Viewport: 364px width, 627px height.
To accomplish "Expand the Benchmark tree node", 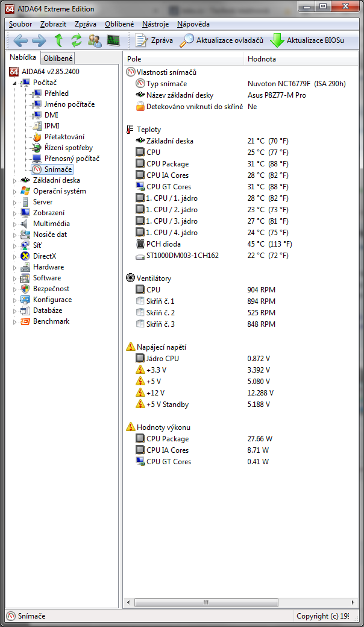I will [15, 321].
